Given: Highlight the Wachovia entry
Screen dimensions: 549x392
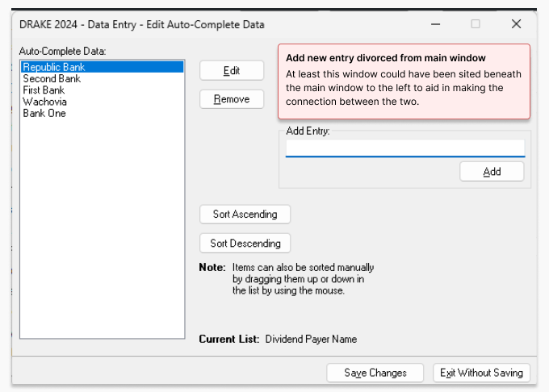Looking at the screenshot, I should [x=44, y=102].
